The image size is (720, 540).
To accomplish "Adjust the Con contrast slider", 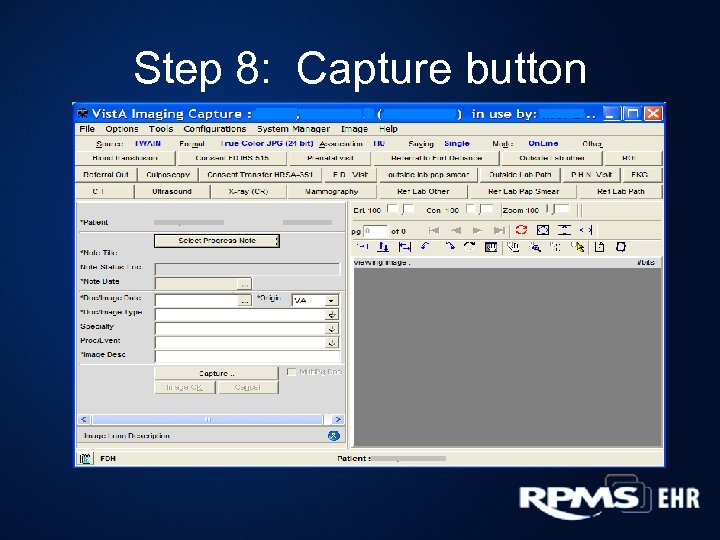I will pyautogui.click(x=480, y=210).
